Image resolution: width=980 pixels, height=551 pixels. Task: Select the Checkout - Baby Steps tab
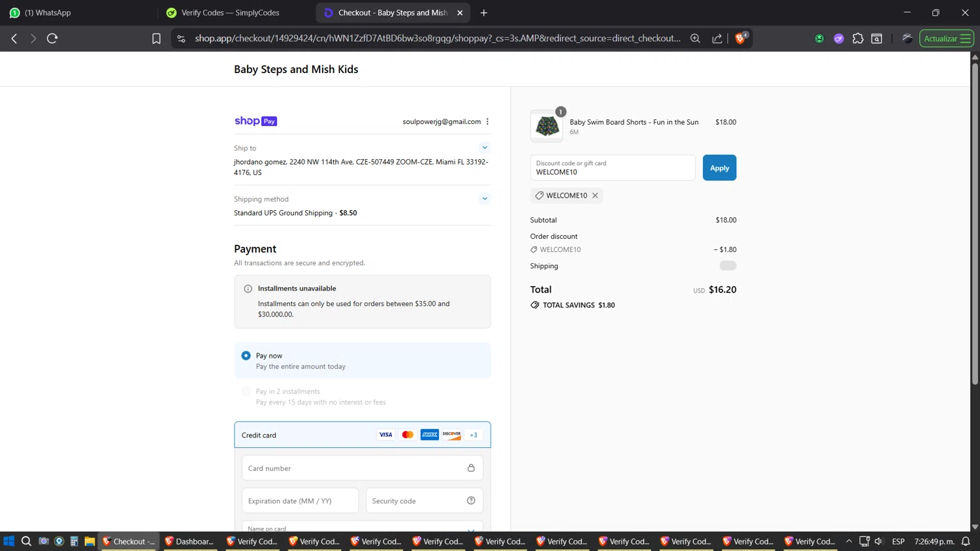(393, 12)
